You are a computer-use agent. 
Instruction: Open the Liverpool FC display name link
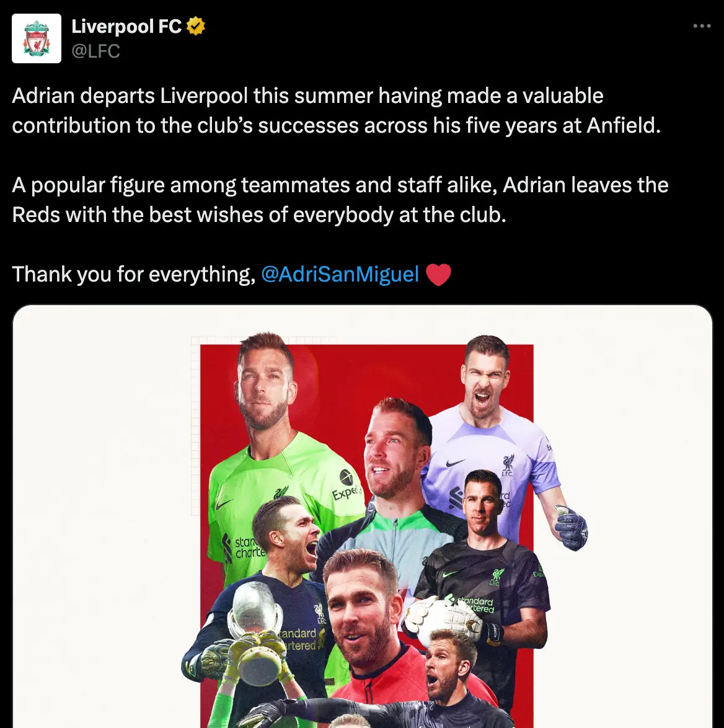(x=126, y=26)
